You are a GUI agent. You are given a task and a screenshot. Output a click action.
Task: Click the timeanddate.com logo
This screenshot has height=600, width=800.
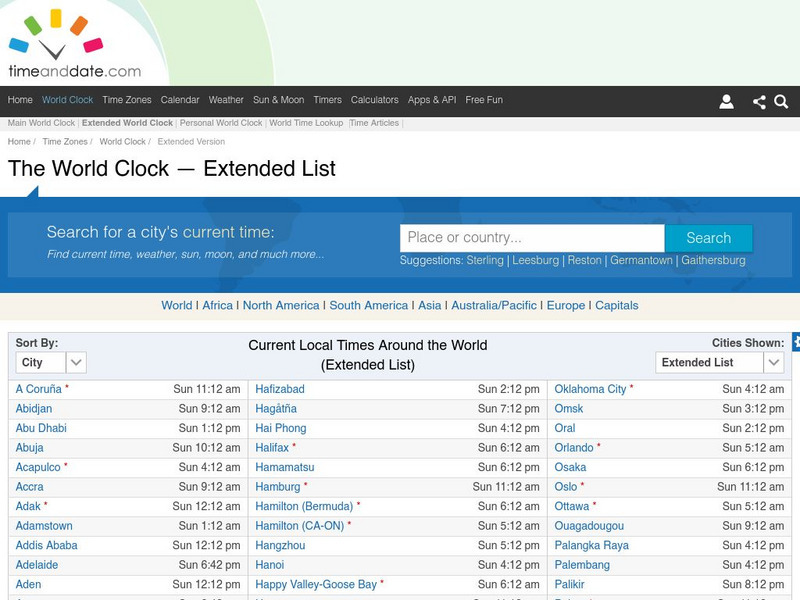(74, 43)
